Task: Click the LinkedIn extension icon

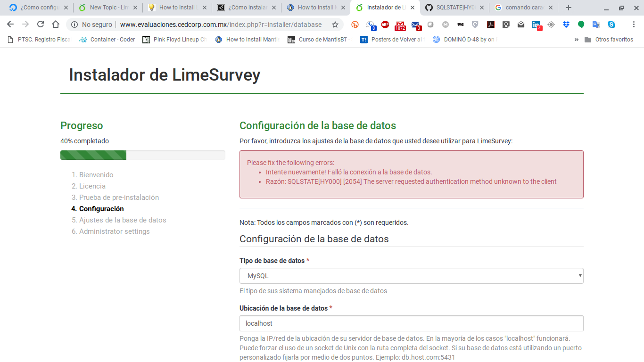Action: coord(536,25)
